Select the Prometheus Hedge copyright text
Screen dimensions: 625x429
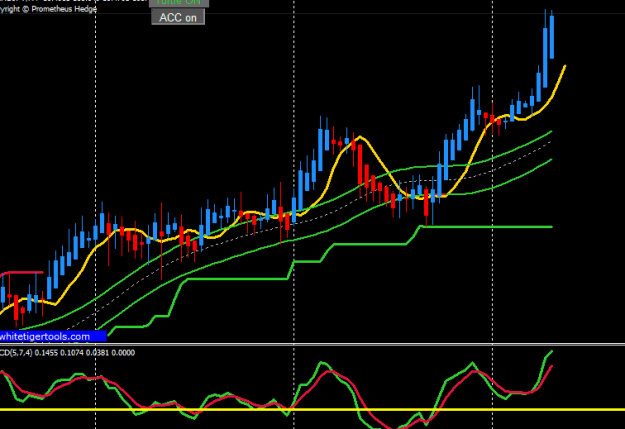pyautogui.click(x=48, y=9)
